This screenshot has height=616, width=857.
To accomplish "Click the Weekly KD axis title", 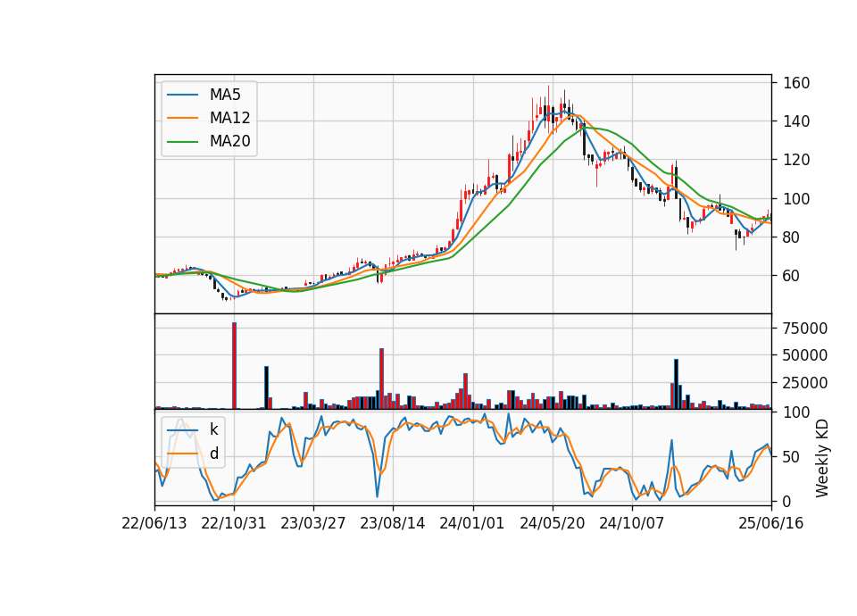I will point(822,458).
